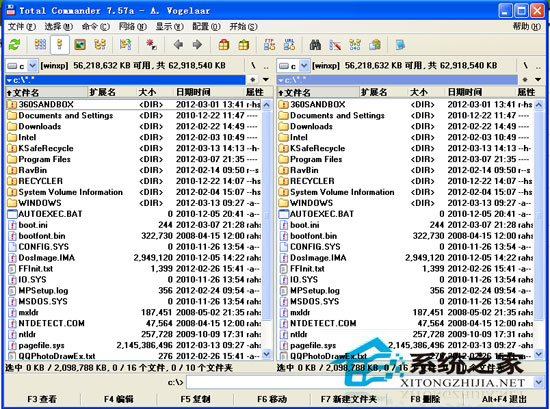Viewport: 550px width, 409px height.
Task: Select boot.ini in left panel
Action: [133, 225]
